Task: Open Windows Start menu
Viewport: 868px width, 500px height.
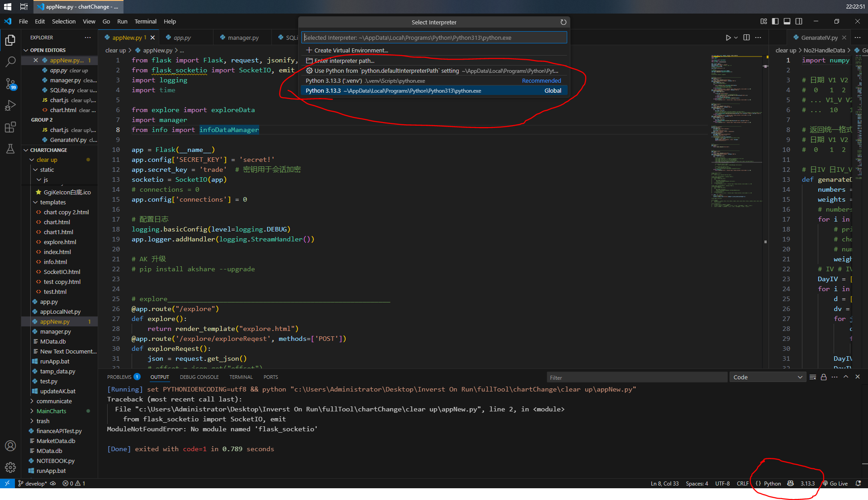Action: click(x=8, y=7)
